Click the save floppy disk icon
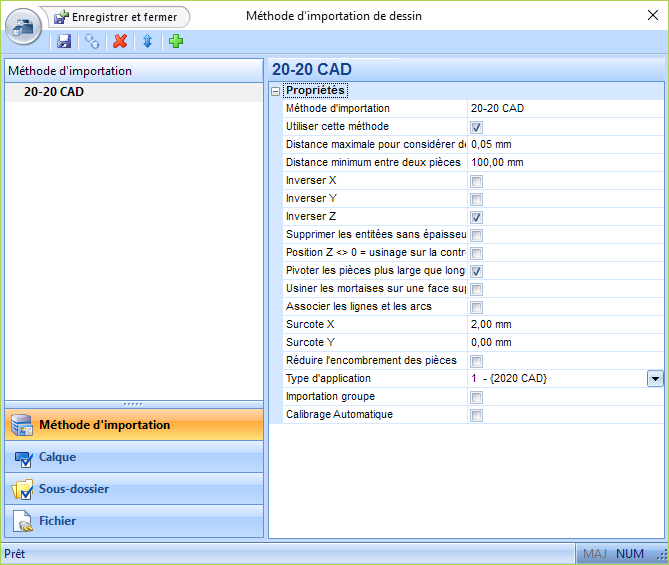669x565 pixels. (x=64, y=42)
